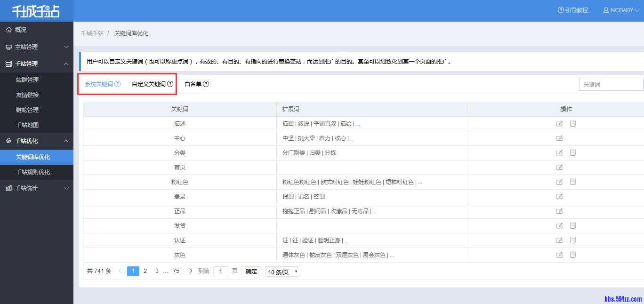Click the 概况 home icon in sidebar

9,29
